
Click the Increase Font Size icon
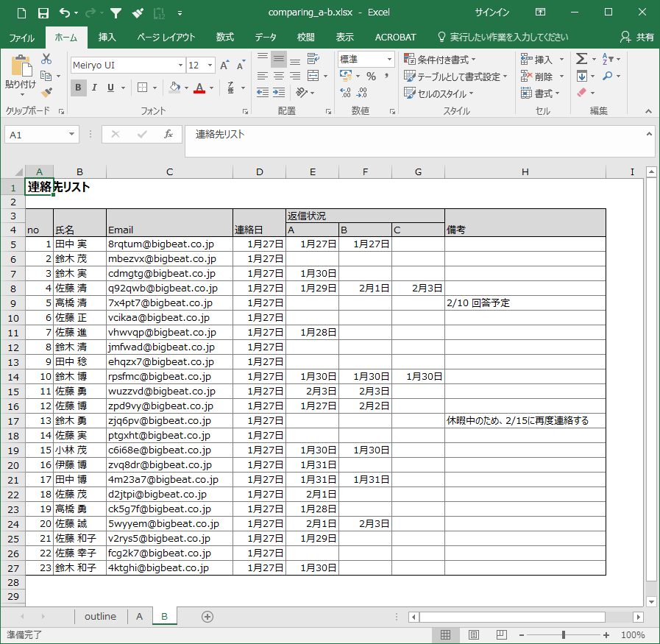tap(224, 66)
